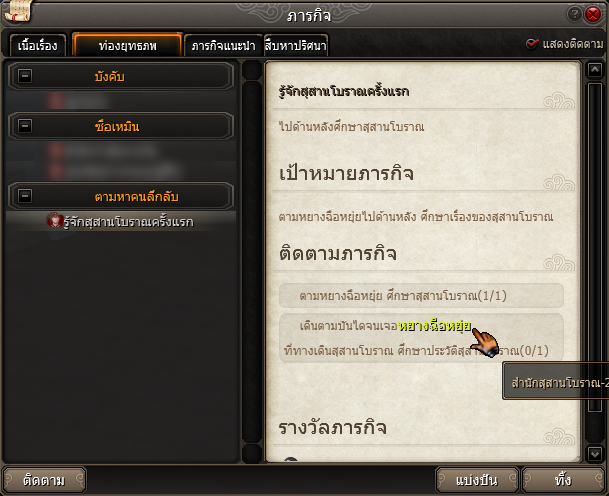This screenshot has height=496, width=609.
Task: Click the scroll down arrow on right scrollbar
Action: click(x=595, y=453)
